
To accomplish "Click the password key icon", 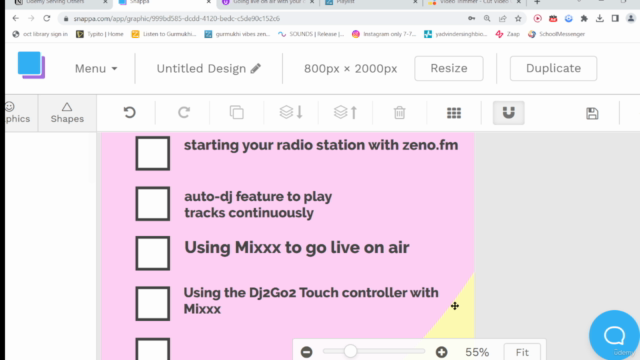I will pos(471,18).
